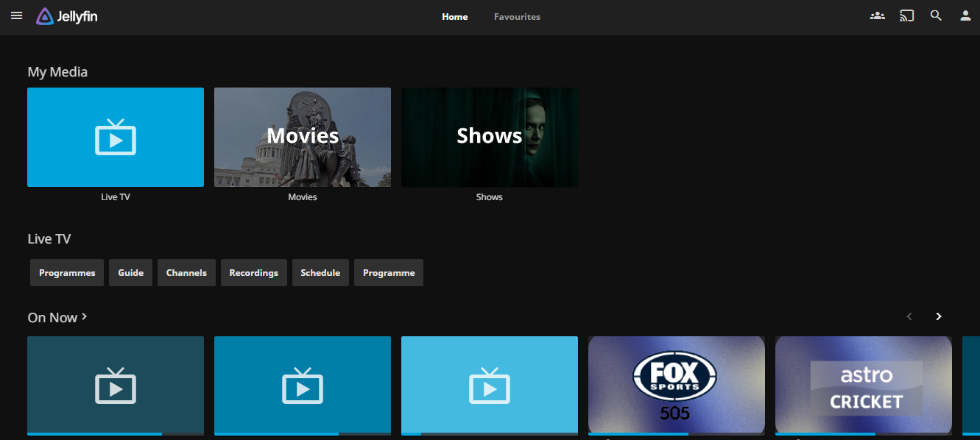Expand the On Now section link
980x440 pixels.
coord(57,317)
